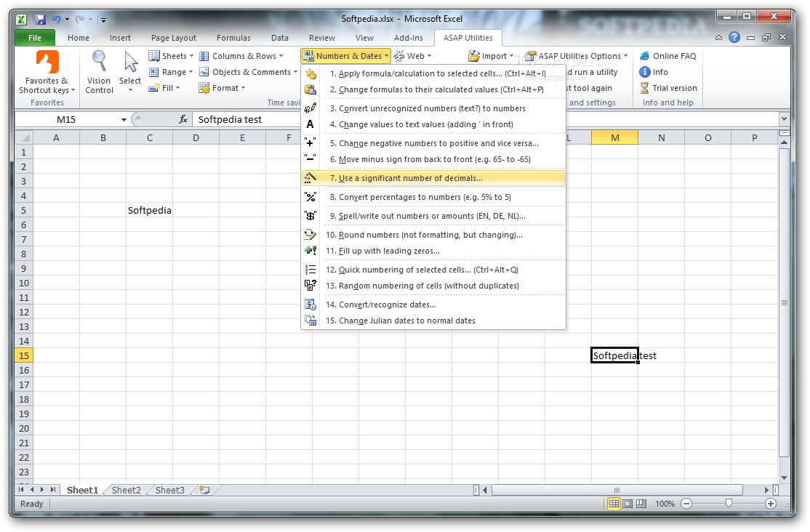Click the Online FAQ icon
Viewport: 810px width, 532px height.
click(645, 56)
